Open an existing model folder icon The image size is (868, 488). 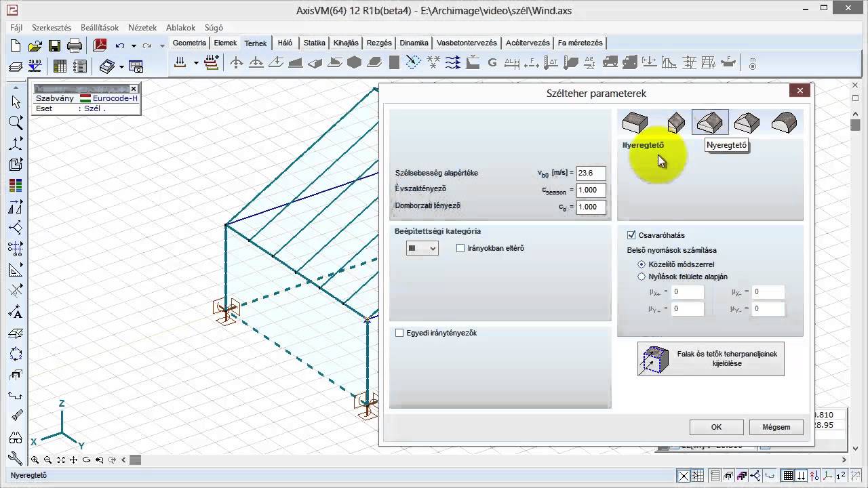tap(35, 45)
